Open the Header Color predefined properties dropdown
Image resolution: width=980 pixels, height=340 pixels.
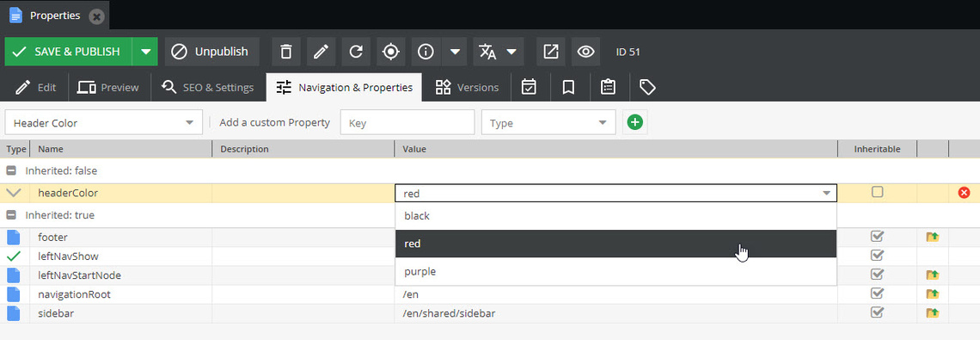pyautogui.click(x=104, y=122)
